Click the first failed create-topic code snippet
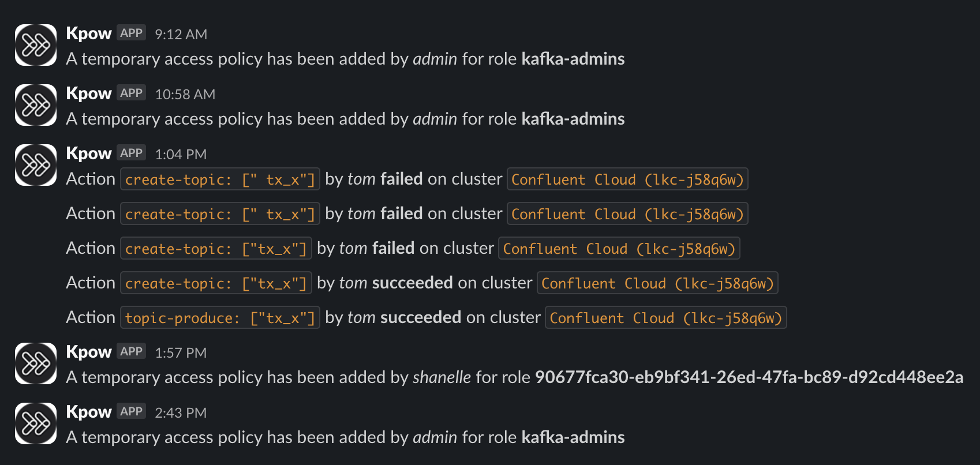Viewport: 980px width, 465px height. click(x=220, y=179)
